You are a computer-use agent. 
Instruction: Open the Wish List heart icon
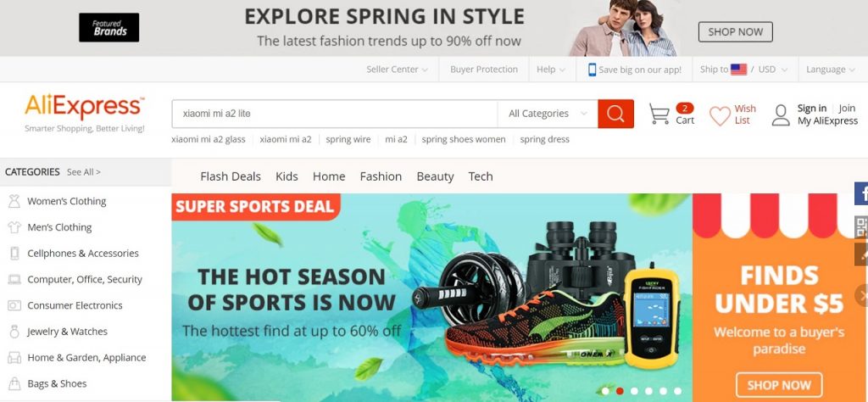tap(720, 115)
